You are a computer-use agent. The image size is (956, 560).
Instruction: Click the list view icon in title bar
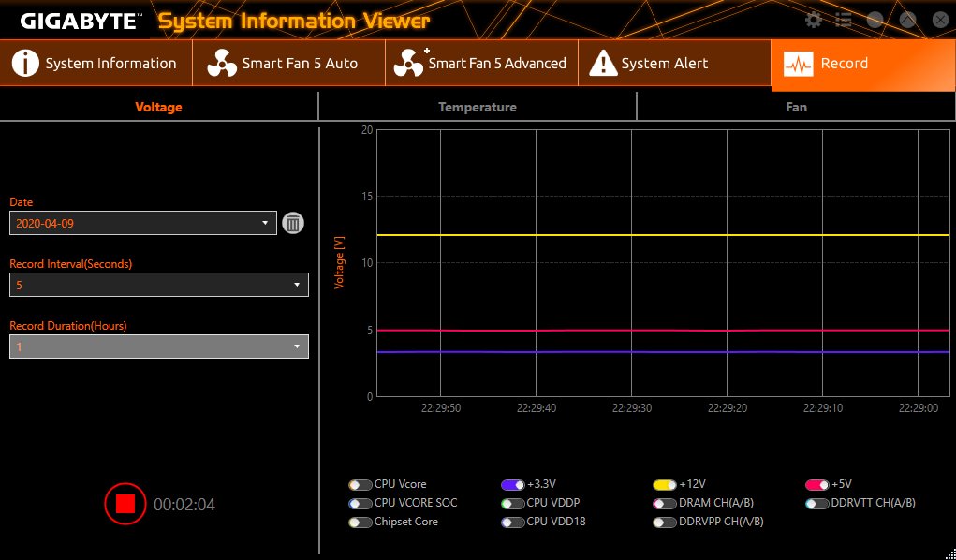pos(844,20)
